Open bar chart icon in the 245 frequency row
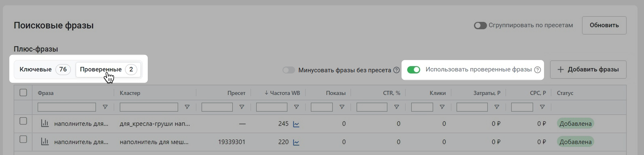The height and width of the screenshot is (155, 644). coord(45,123)
